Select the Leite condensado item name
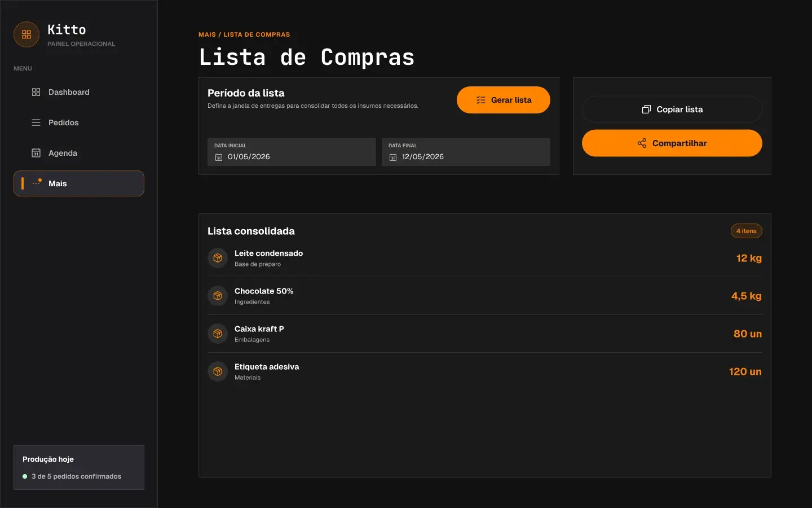 coord(269,253)
